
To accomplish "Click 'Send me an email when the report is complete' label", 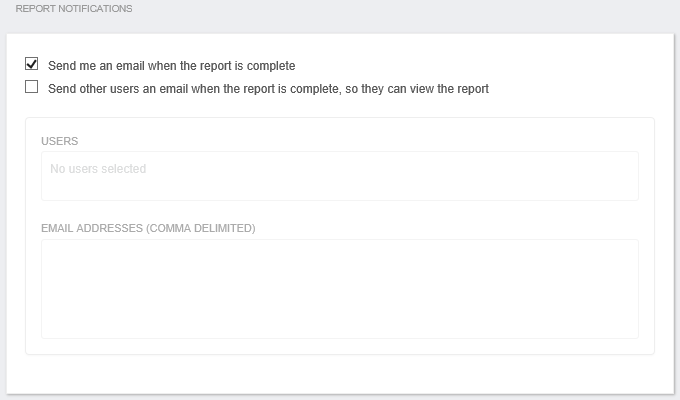I will pos(171,66).
